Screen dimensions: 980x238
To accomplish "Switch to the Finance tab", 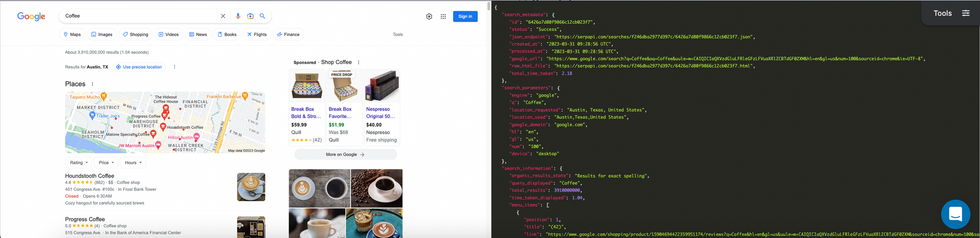I will (288, 34).
